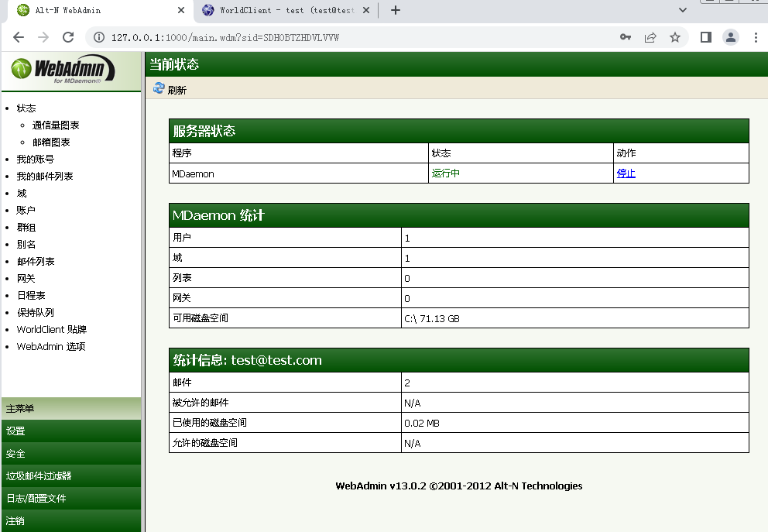This screenshot has height=532, width=768.
Task: Open 状态 in the sidebar
Action: point(26,108)
